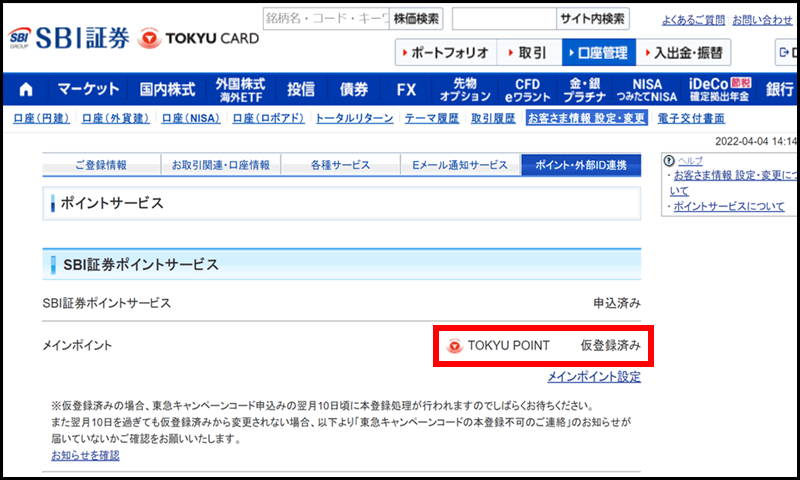
Task: Click the お知らせを確認 link
Action: [85, 455]
